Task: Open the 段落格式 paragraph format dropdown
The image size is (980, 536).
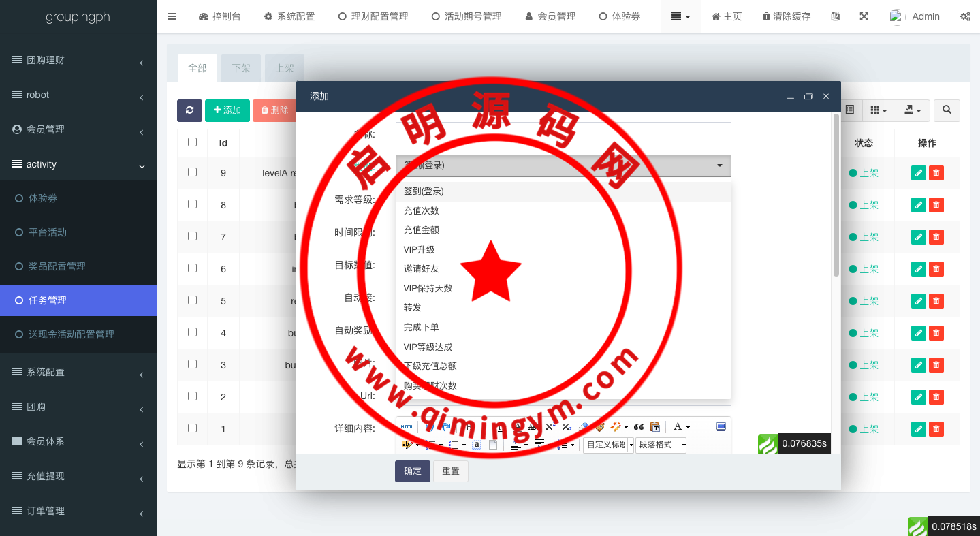Action: click(x=661, y=445)
